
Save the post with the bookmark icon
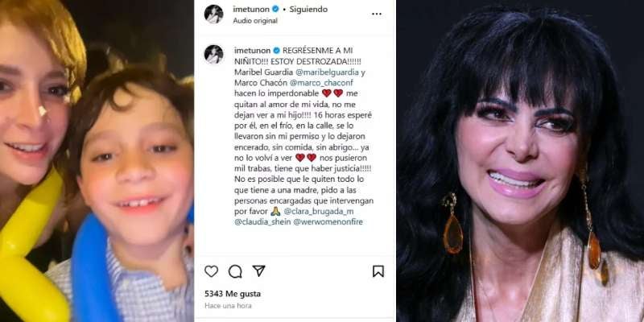378,271
